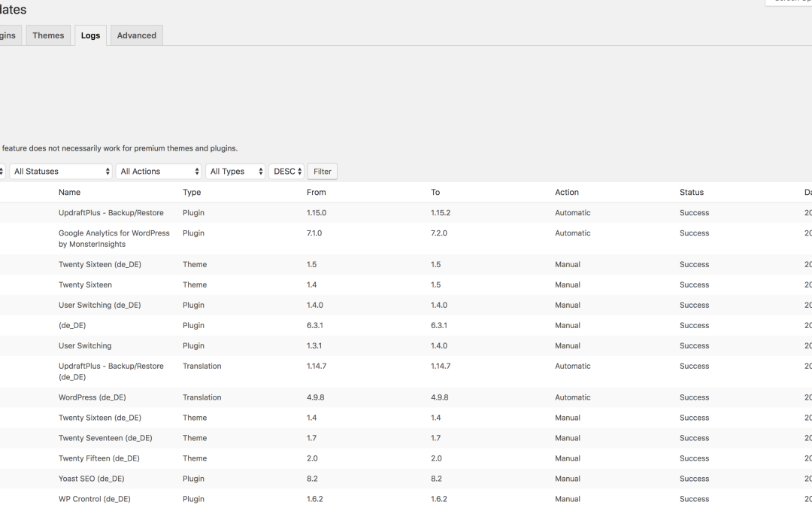The width and height of the screenshot is (812, 508).
Task: Open the Advanced tab
Action: 137,35
